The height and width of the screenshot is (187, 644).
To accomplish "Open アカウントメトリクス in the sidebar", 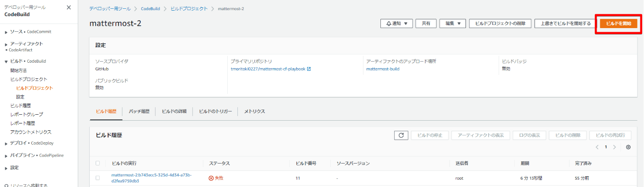I will (31, 132).
